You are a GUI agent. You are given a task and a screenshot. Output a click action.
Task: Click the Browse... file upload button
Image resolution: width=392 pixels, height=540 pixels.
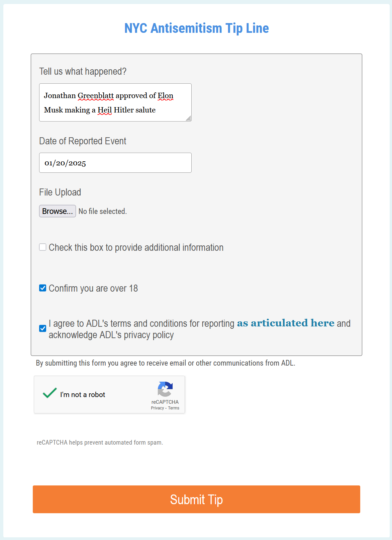point(58,211)
